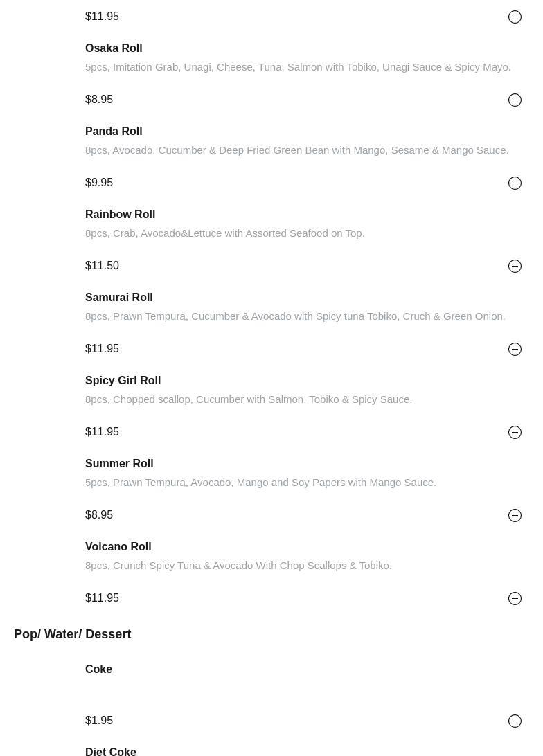Add the item listed above Osaka Roll
The image size is (543, 756).
(515, 17)
